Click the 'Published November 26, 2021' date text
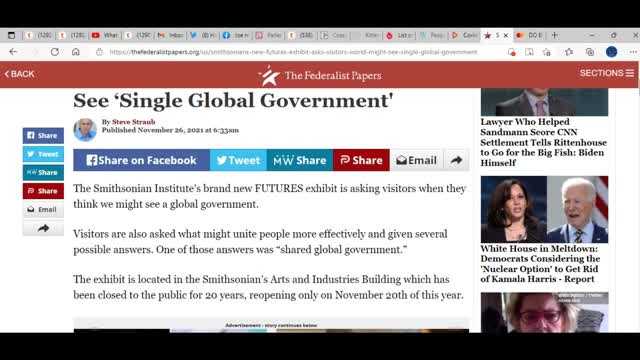Image resolution: width=640 pixels, height=360 pixels. 170,130
